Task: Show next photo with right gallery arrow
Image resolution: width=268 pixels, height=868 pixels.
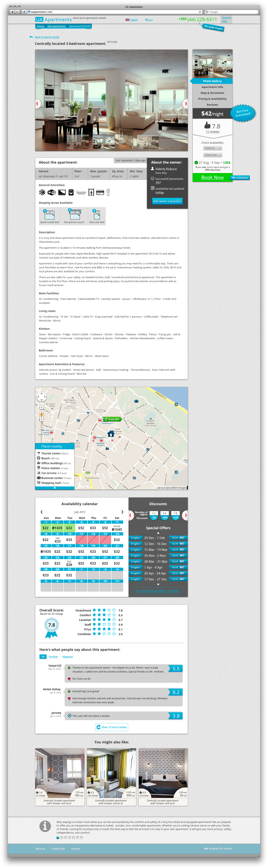Action: 185,104
